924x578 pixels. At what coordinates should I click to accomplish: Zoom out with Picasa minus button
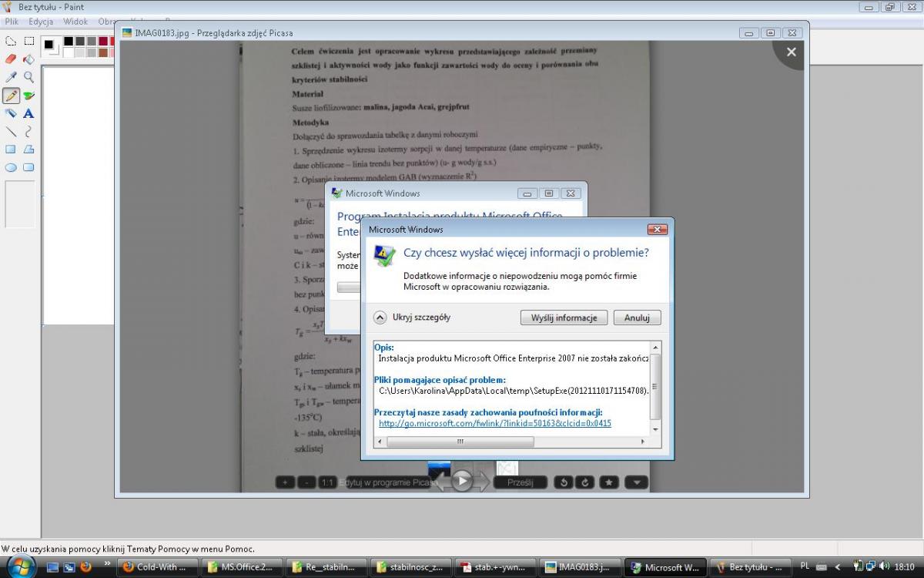point(306,482)
